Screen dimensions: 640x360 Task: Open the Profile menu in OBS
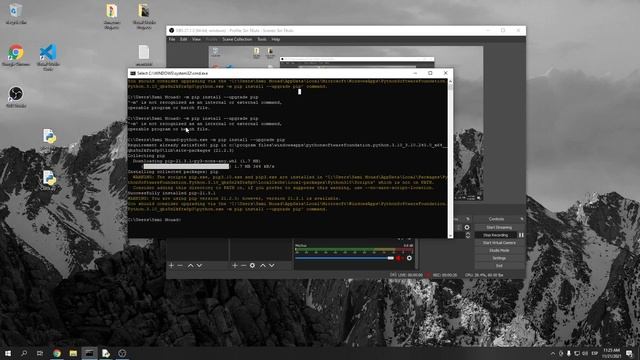click(211, 39)
